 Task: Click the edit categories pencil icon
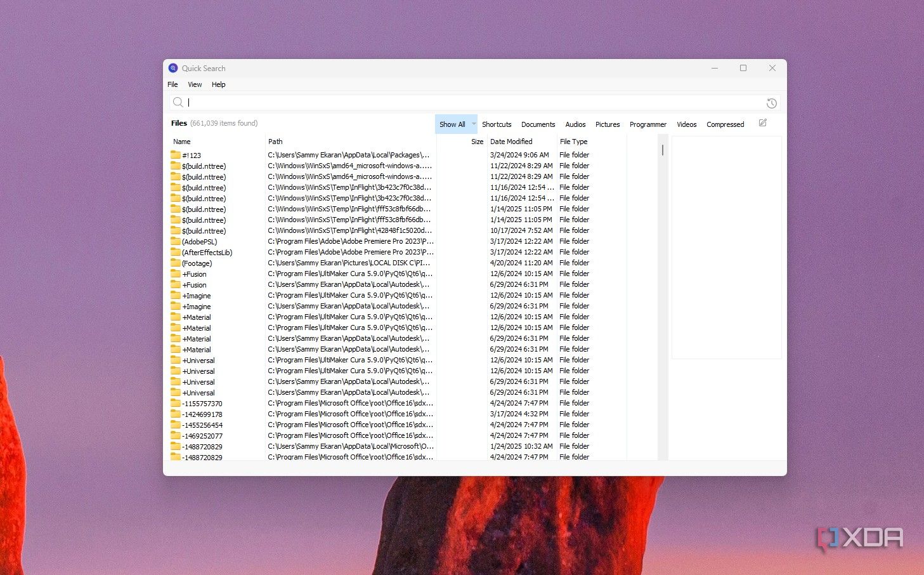pos(762,123)
